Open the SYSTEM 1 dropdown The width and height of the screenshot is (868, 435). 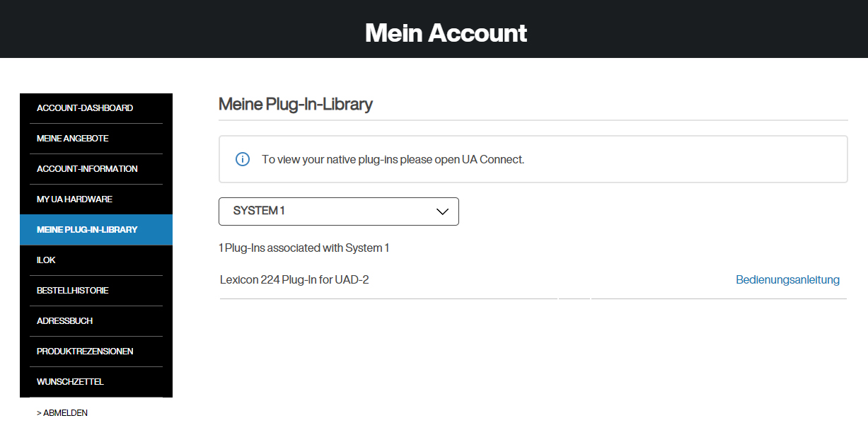338,211
